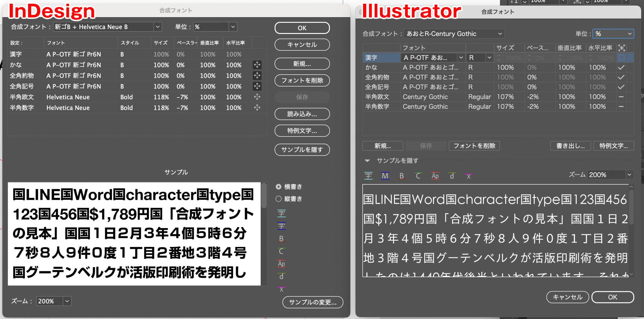Click the move crosshair icon on the 半角欧文 row
The width and height of the screenshot is (644, 319).
pos(257,97)
